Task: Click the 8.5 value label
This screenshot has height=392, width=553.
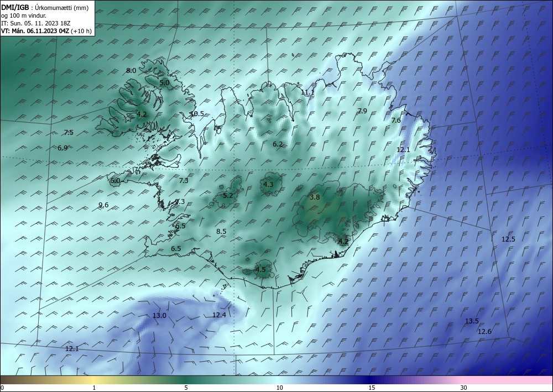Action: (x=221, y=232)
